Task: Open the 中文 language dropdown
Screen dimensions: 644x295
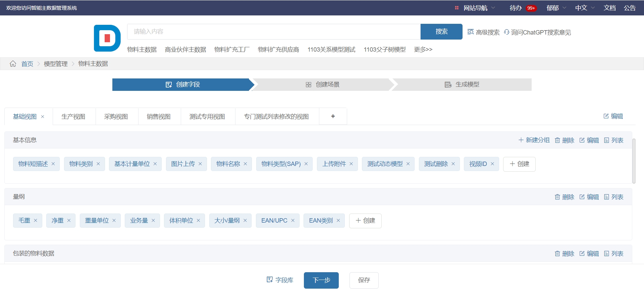Action: point(585,8)
